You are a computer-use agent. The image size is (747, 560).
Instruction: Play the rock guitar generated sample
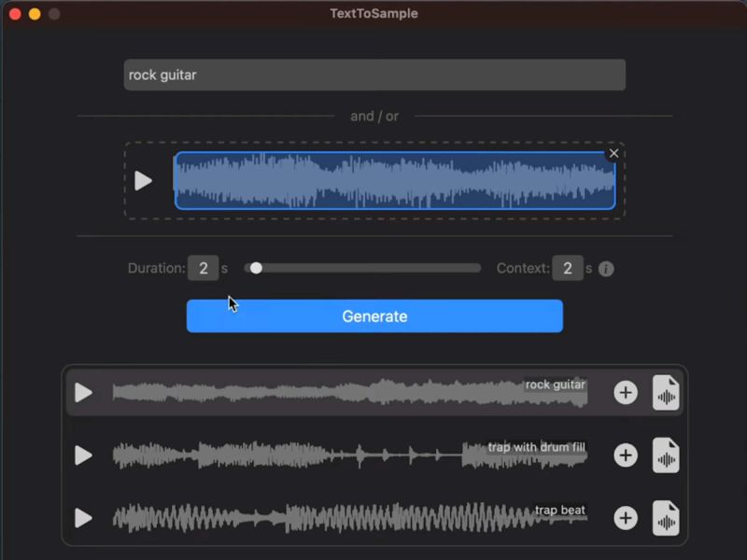(82, 392)
